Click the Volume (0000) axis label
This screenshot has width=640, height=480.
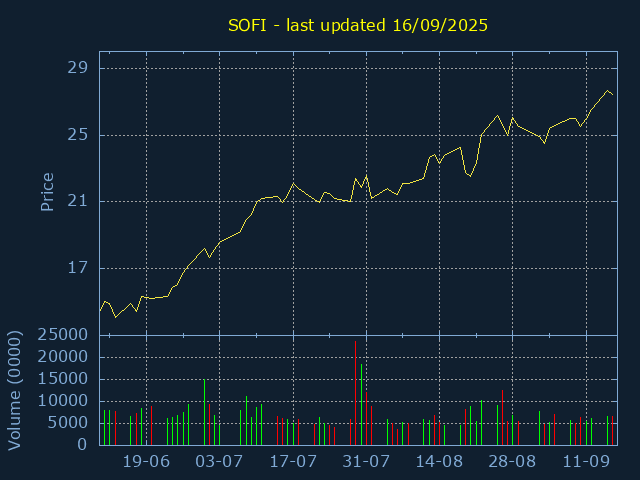14,391
